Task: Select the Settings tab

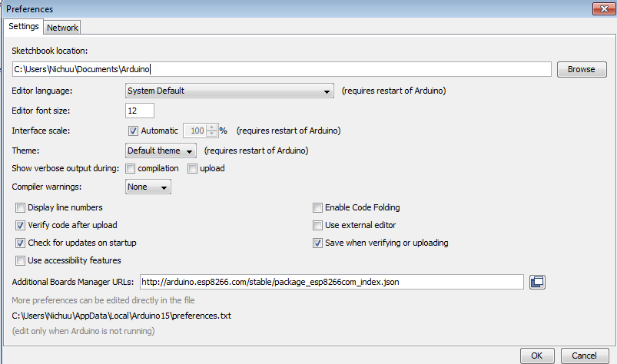Action: pos(23,26)
